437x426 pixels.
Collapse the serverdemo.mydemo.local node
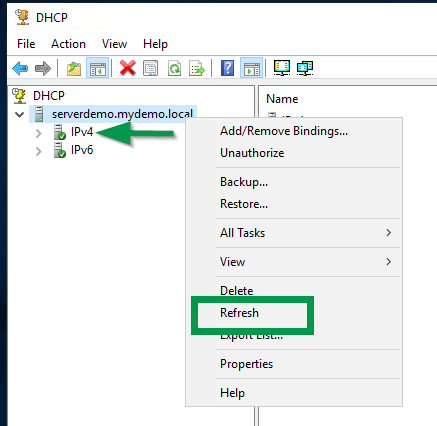20,115
